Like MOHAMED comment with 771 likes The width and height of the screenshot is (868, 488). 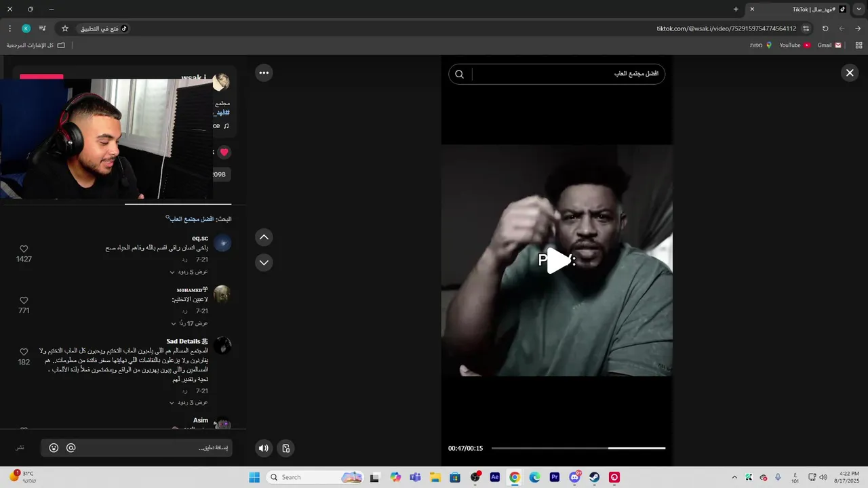pyautogui.click(x=24, y=300)
